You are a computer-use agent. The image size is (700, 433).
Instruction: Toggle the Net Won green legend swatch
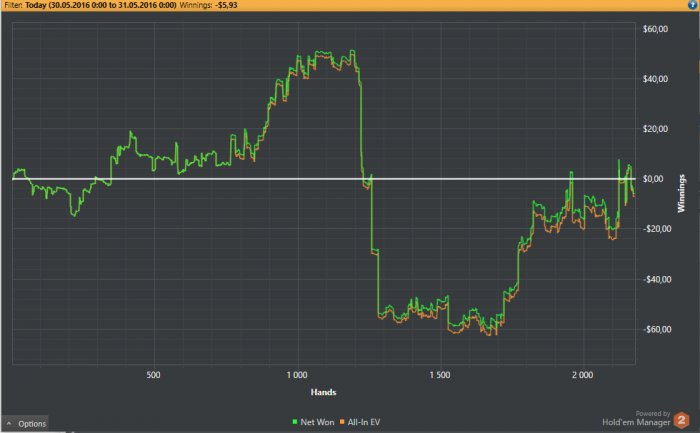pyautogui.click(x=295, y=422)
